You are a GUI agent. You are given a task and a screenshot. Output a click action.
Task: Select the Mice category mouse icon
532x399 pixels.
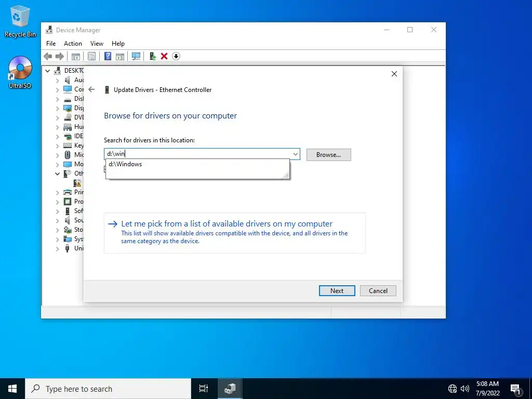68,155
